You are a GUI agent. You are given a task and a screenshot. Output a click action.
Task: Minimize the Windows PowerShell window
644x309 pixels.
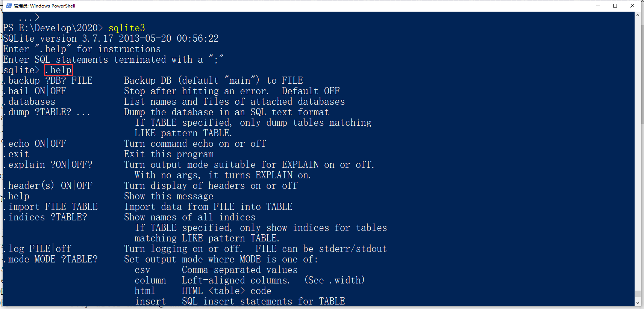pos(598,6)
